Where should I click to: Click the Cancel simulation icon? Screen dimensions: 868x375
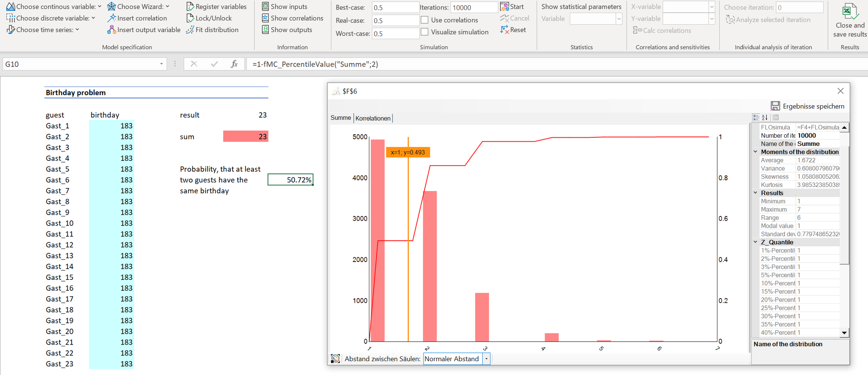pyautogui.click(x=504, y=18)
